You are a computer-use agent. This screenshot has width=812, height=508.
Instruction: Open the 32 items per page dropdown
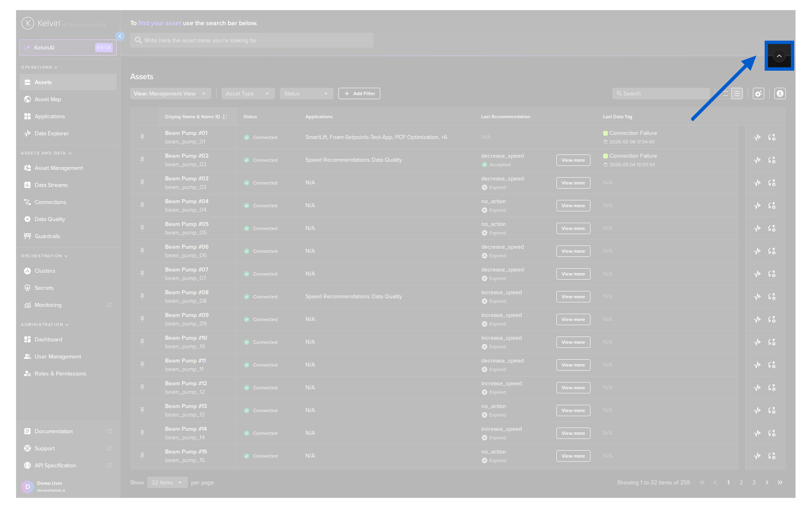click(167, 483)
